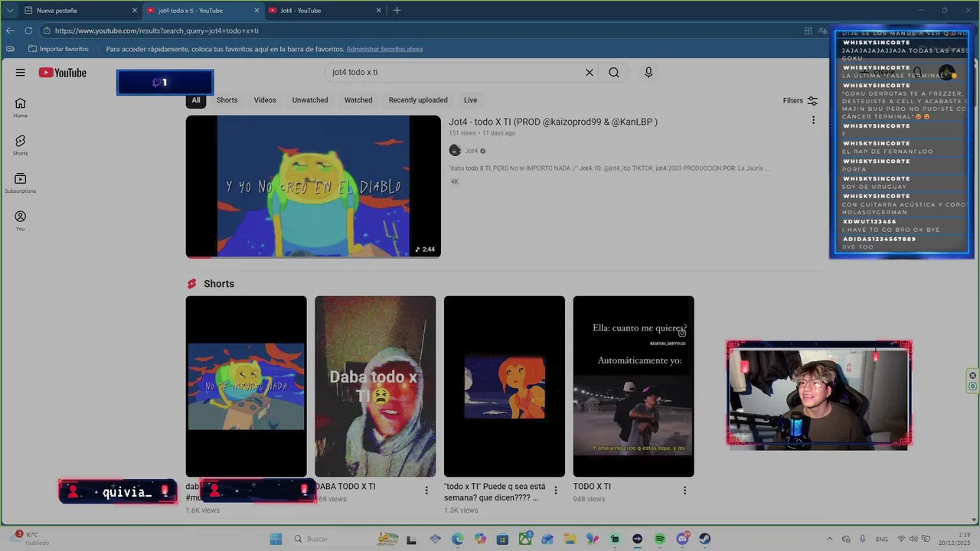The image size is (980, 551).
Task: Select the Shorts filter chip
Action: tap(227, 100)
